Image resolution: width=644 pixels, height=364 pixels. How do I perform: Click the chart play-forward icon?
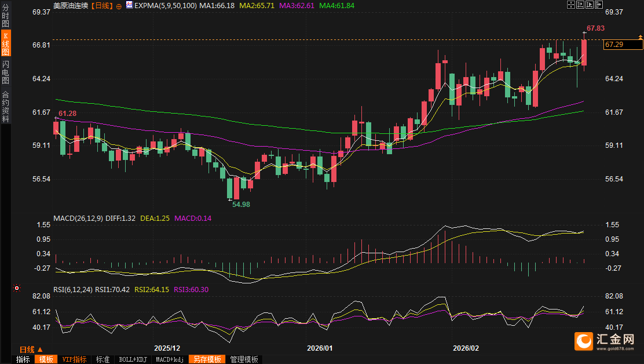click(589, 5)
